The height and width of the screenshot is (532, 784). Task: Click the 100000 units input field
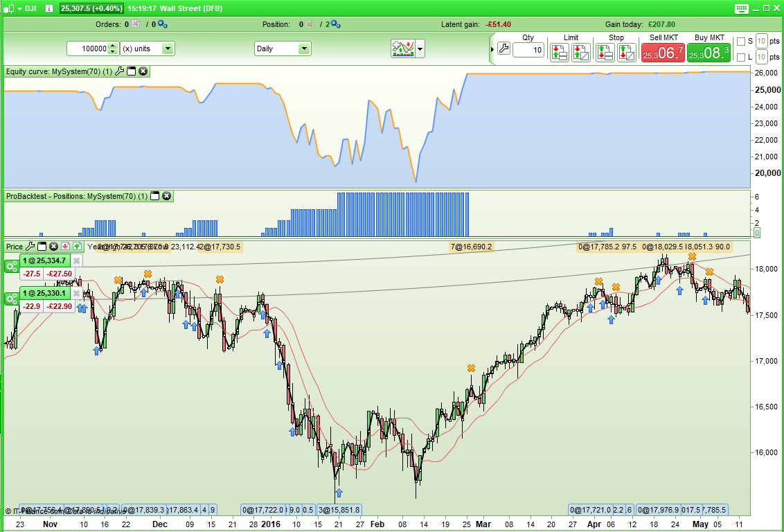tap(87, 48)
